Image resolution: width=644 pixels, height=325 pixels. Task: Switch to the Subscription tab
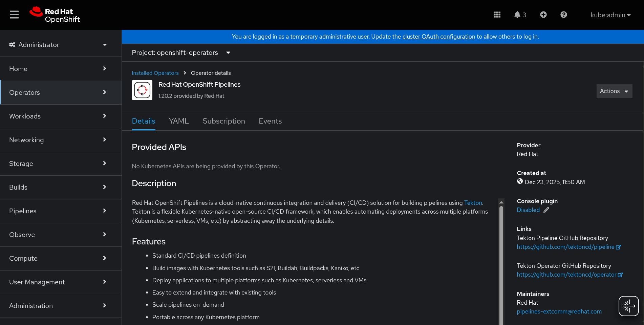click(x=224, y=121)
